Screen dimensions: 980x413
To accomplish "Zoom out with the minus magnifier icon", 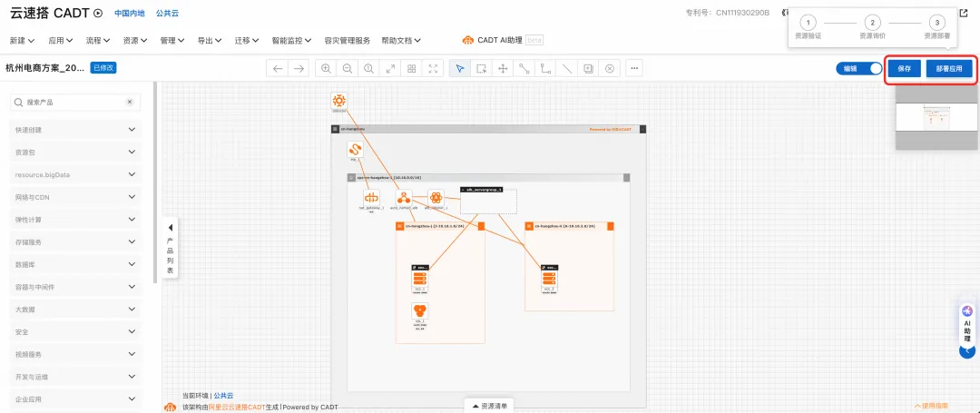I will click(348, 69).
